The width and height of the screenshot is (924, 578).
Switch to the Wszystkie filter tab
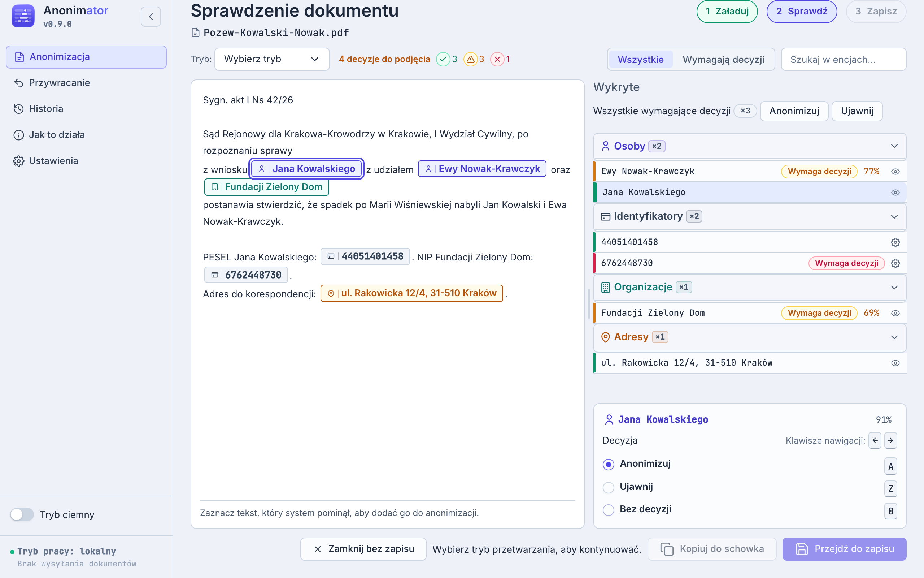640,59
